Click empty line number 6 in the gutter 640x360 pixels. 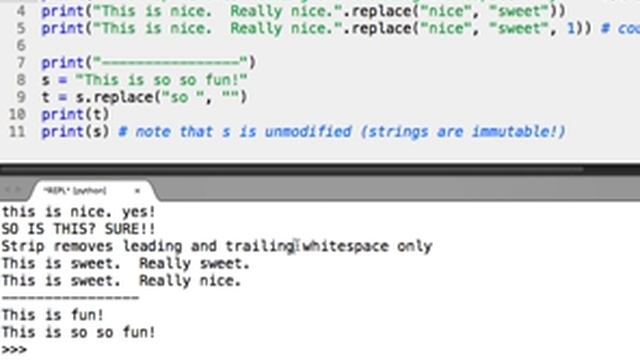click(20, 45)
